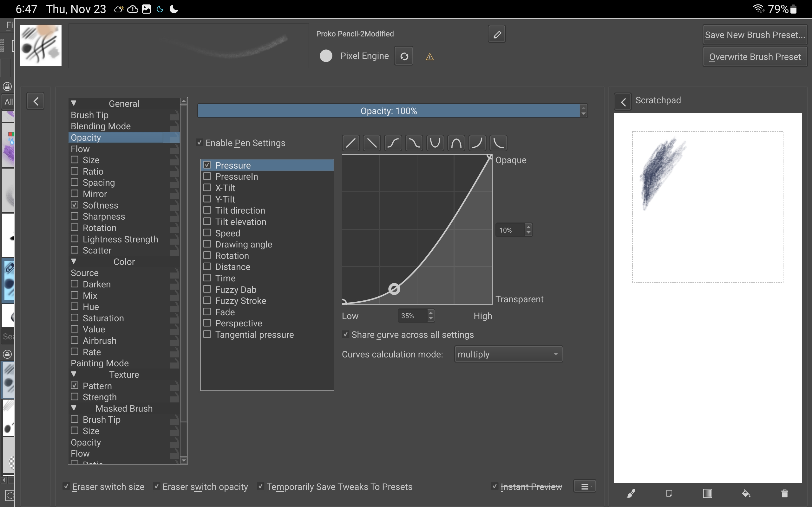Select the S-shaped curve preset
Image resolution: width=812 pixels, height=507 pixels.
[x=393, y=143]
